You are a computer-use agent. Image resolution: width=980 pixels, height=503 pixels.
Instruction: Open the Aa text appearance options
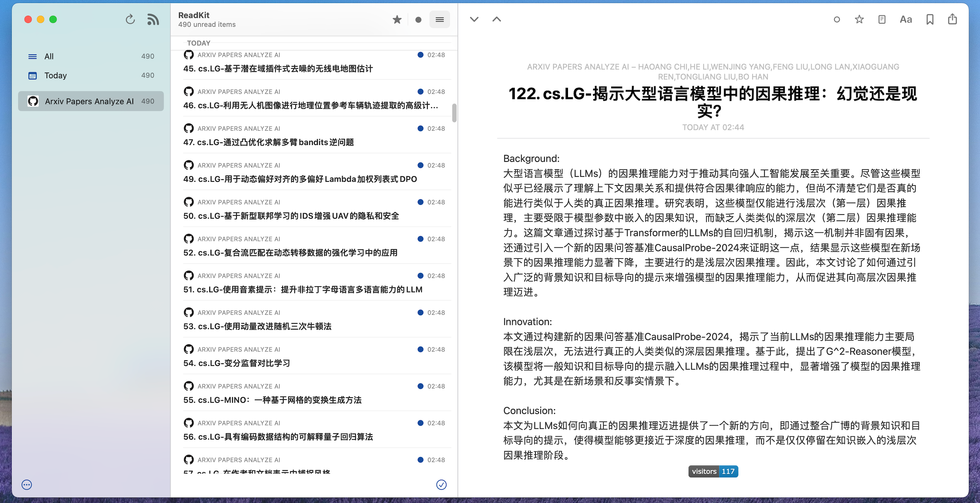906,20
